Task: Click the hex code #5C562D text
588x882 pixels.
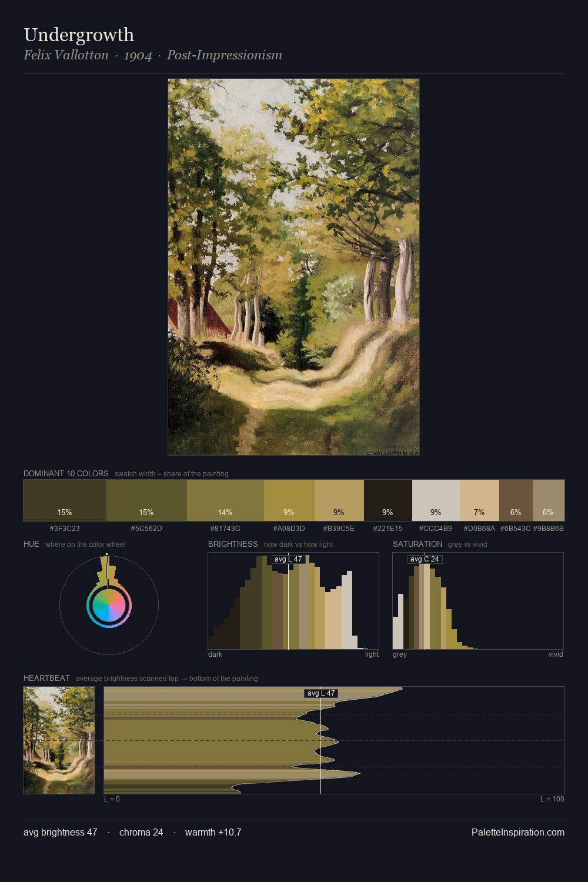Action: click(x=146, y=529)
